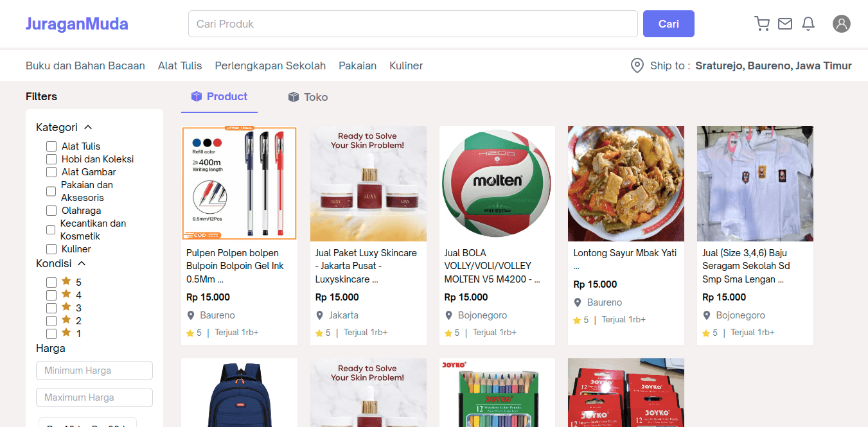Check the Kuliner filter checkbox

point(51,249)
